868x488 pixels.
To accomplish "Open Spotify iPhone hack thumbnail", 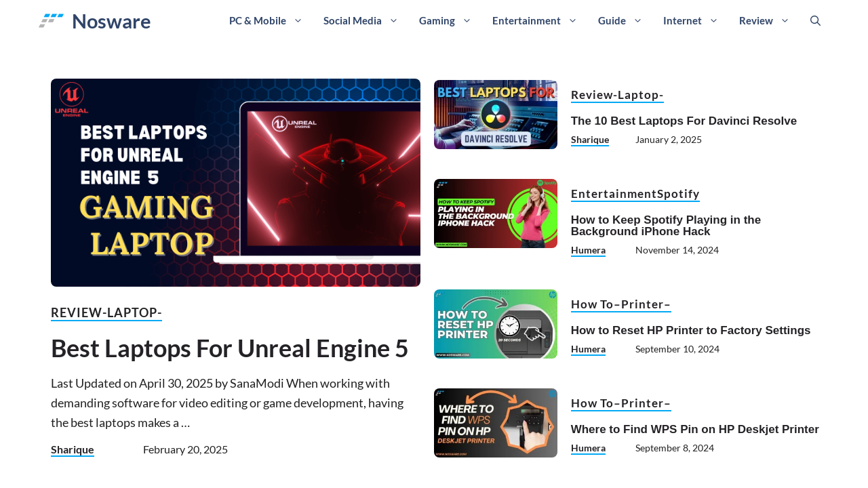I will 496,213.
